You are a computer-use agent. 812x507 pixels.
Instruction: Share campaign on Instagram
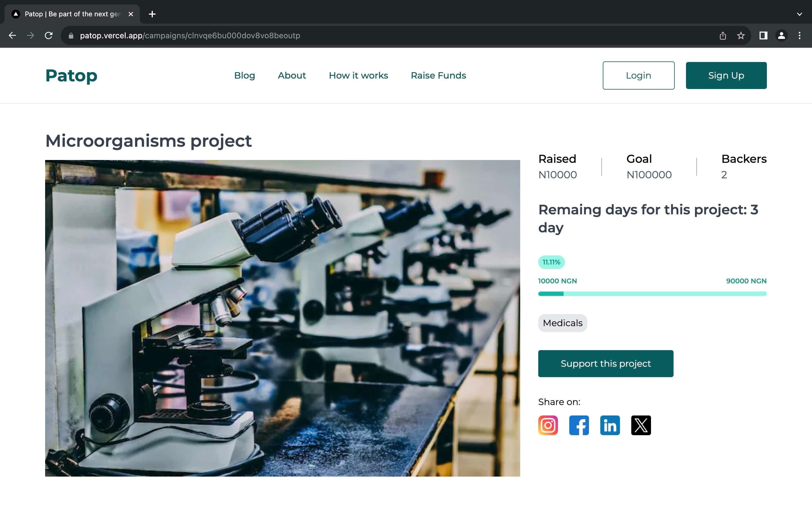(x=548, y=425)
